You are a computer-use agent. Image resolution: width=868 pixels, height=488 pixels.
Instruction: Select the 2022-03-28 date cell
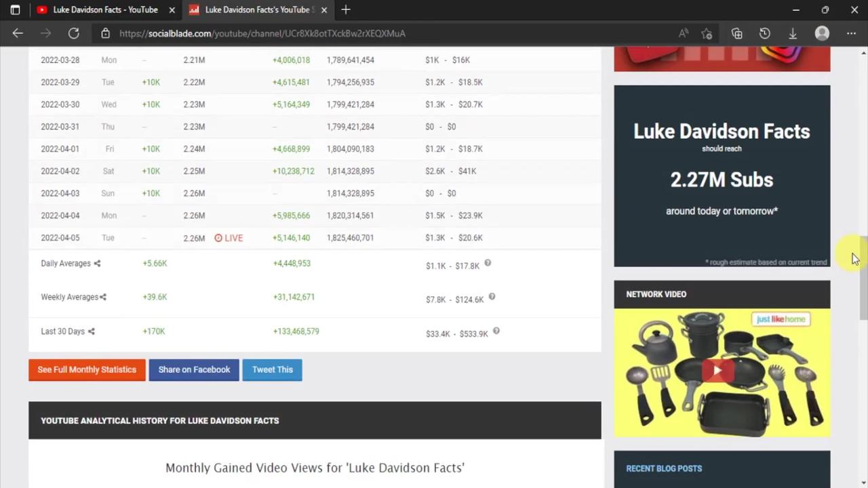click(60, 60)
